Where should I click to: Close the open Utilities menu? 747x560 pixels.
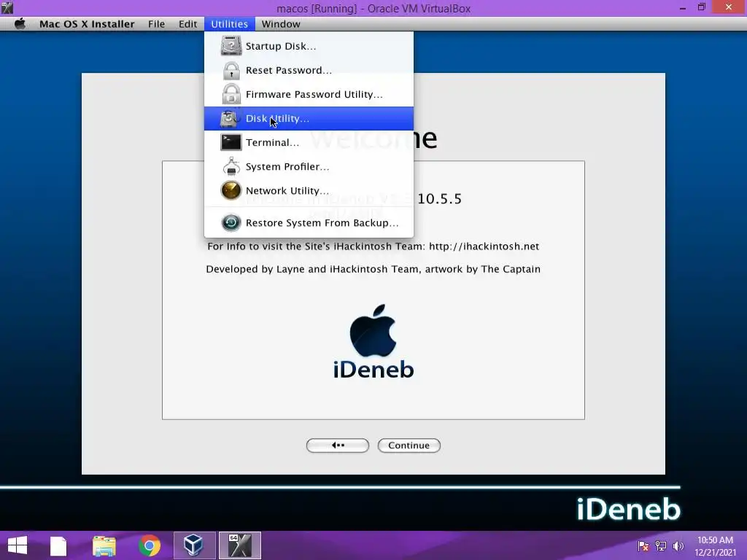pyautogui.click(x=230, y=24)
